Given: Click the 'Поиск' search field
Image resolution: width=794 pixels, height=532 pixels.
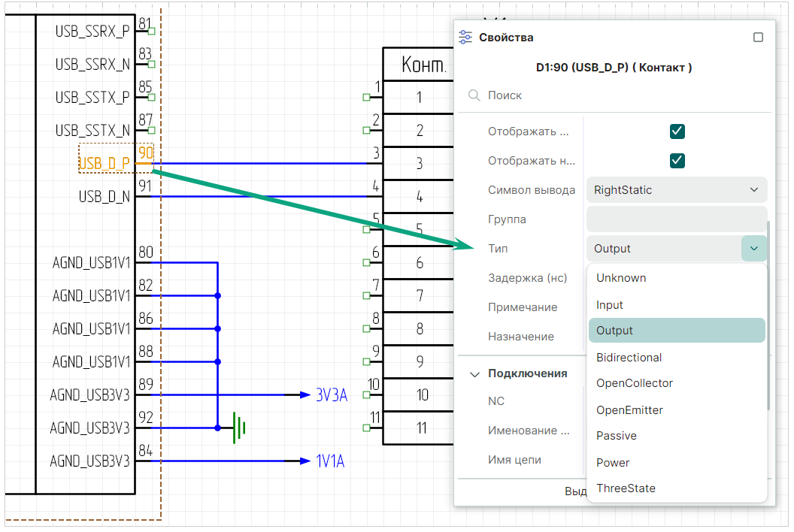Looking at the screenshot, I should (x=617, y=95).
